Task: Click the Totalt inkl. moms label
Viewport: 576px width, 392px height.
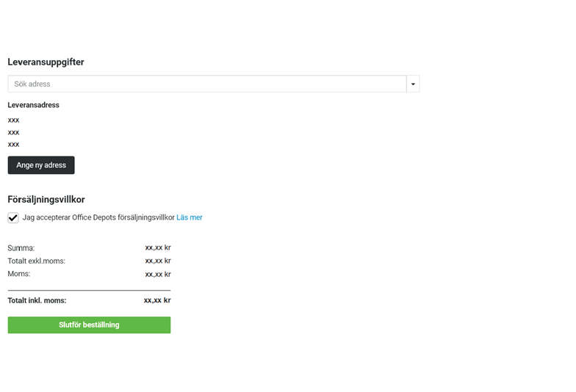Action: (37, 300)
